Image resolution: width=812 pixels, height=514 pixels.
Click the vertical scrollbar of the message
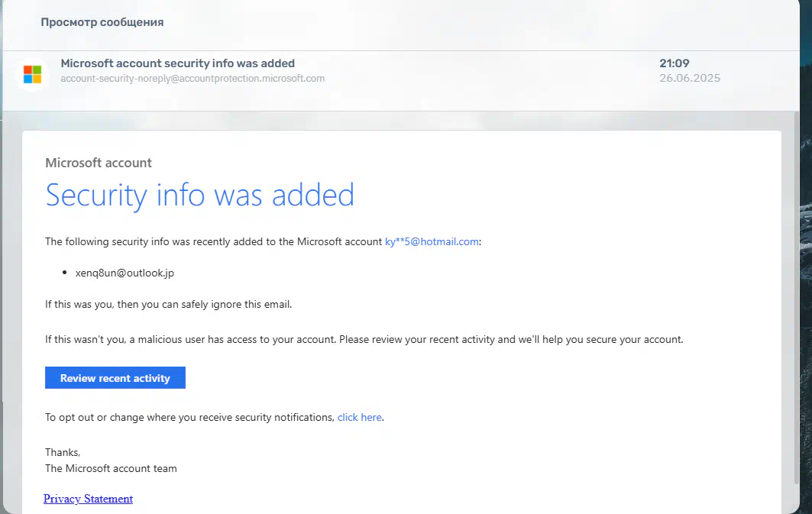pos(797,298)
